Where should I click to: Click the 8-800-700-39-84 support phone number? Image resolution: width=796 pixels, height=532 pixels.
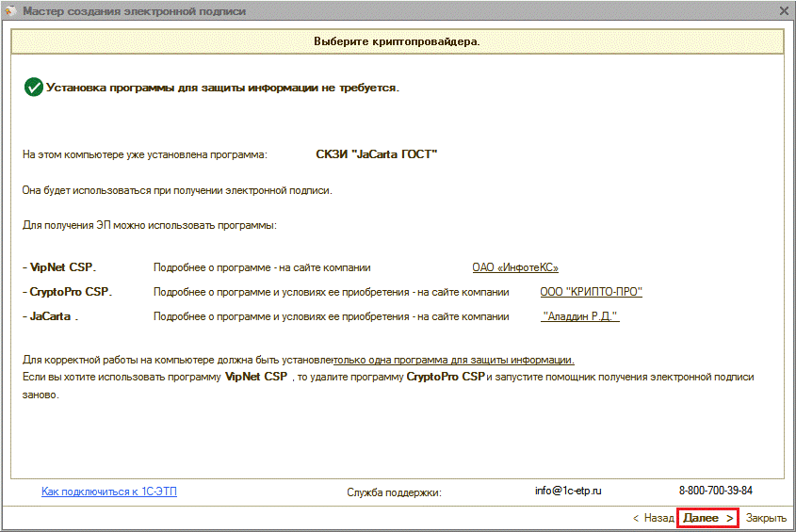click(716, 491)
